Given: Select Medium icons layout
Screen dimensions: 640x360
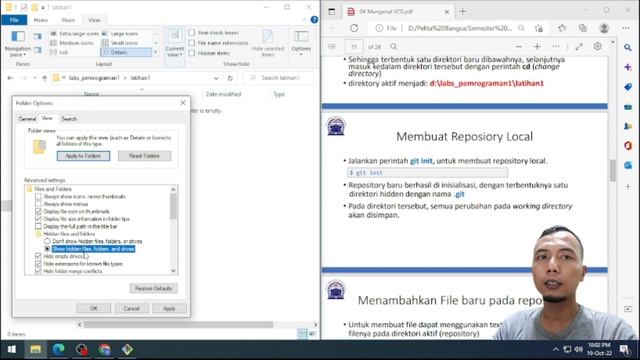Looking at the screenshot, I should click(x=72, y=43).
